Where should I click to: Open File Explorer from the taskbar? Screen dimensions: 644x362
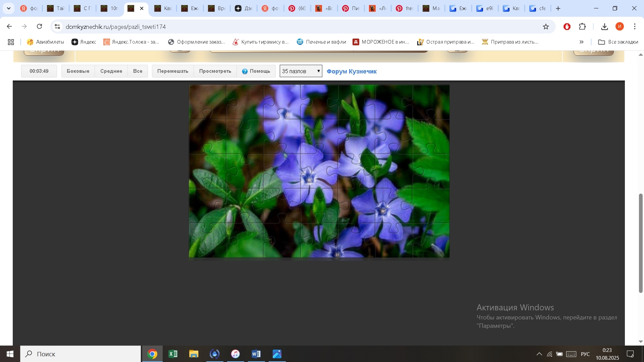click(x=194, y=354)
